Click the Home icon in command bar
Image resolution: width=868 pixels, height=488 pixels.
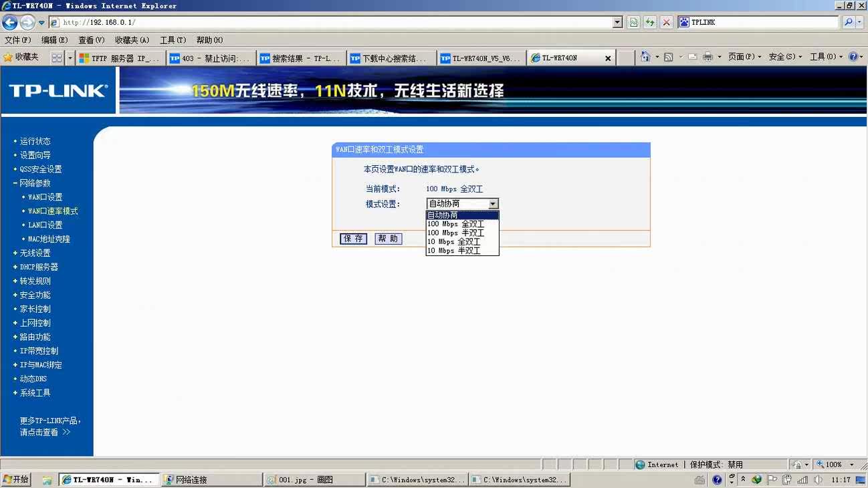(645, 57)
